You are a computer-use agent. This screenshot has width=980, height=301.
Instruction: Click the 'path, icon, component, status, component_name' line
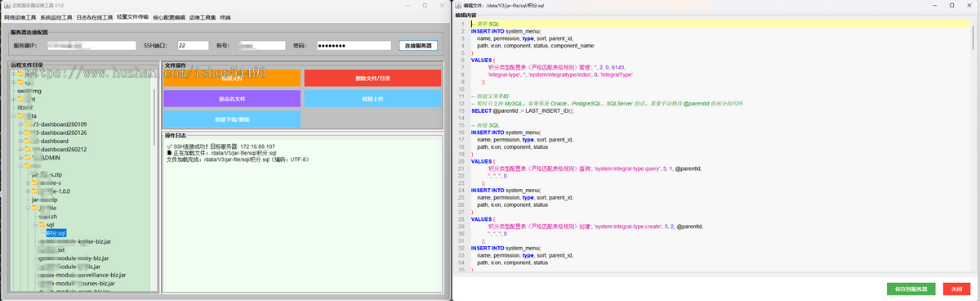(x=536, y=46)
